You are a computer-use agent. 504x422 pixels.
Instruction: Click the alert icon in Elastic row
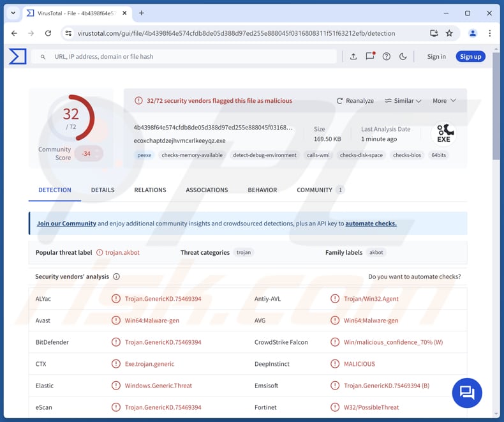pyautogui.click(x=115, y=386)
